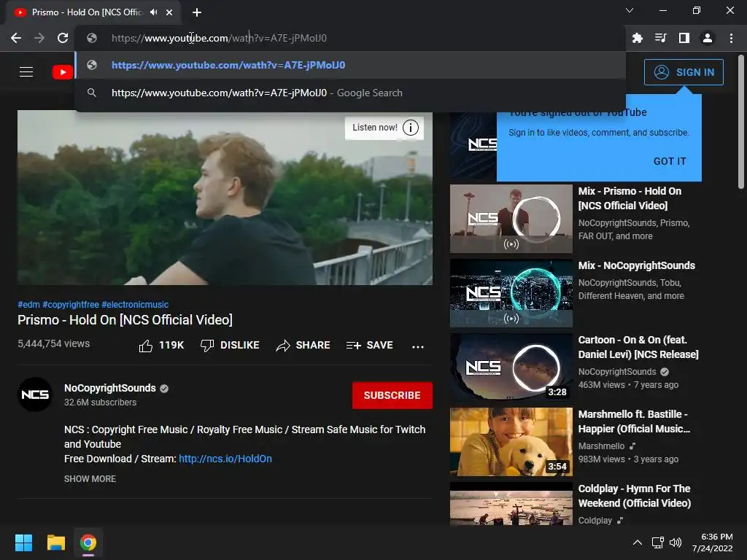Click the info icon beside Listen now
This screenshot has width=747, height=560.
(x=411, y=128)
